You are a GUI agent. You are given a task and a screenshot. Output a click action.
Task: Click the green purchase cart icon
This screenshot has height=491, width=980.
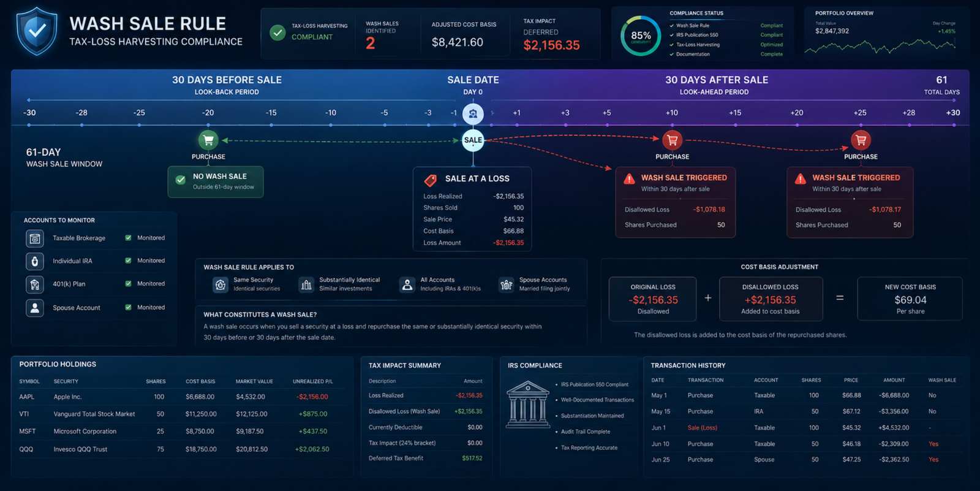pyautogui.click(x=208, y=140)
